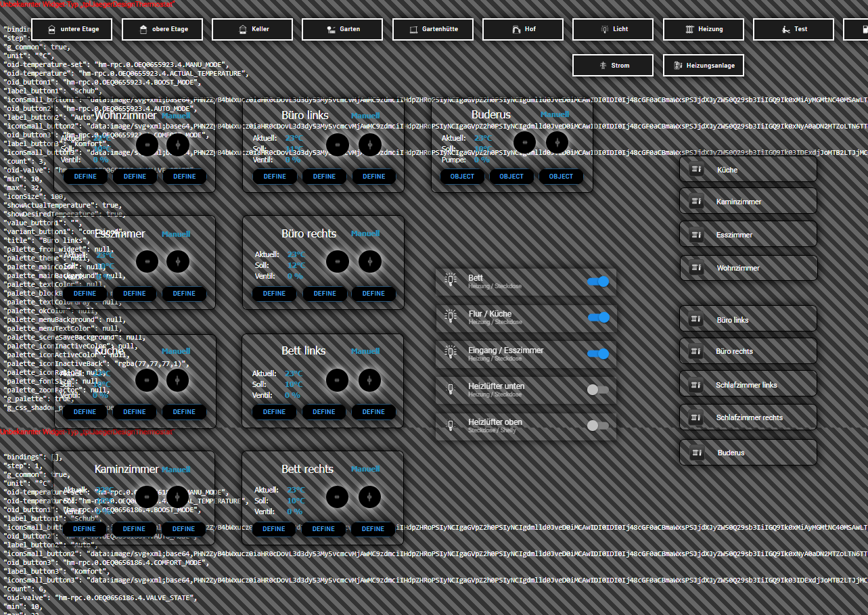
Task: Raise Küche thermostat temperature with plus button
Action: [179, 380]
